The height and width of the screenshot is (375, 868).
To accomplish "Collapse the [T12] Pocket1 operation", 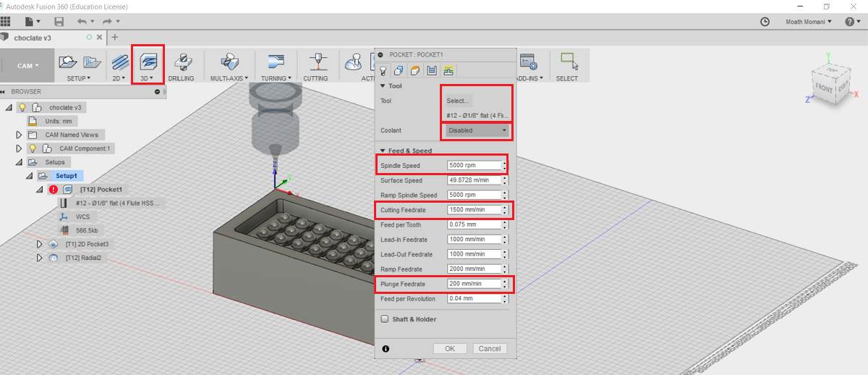I will (40, 190).
